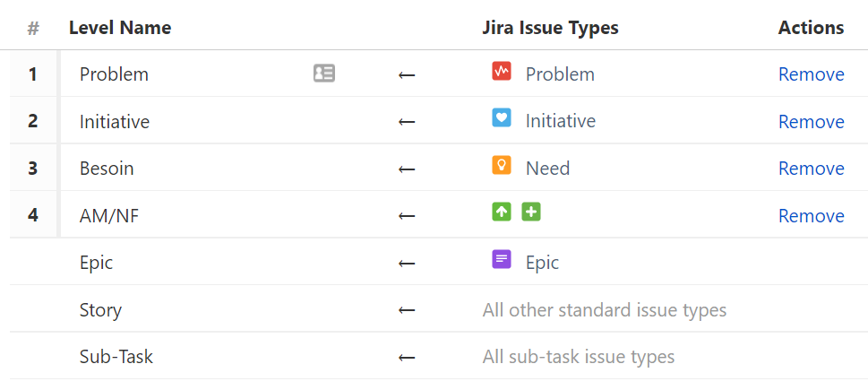The image size is (868, 390).
Task: Click row number 4 handle
Action: pos(32,215)
